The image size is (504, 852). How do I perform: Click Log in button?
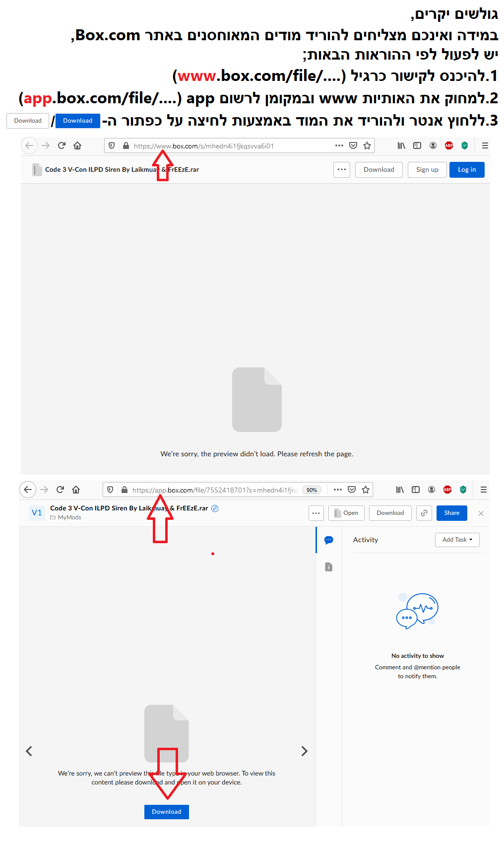(x=467, y=170)
